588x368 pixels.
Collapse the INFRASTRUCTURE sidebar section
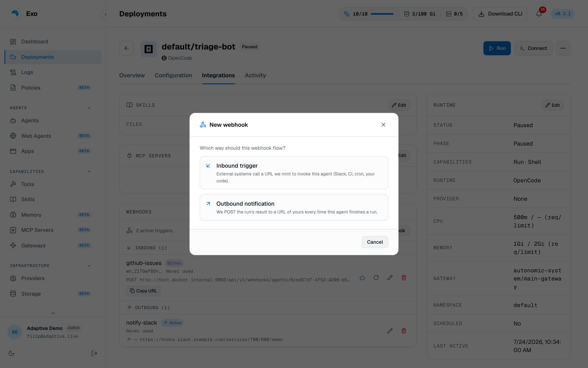89,266
